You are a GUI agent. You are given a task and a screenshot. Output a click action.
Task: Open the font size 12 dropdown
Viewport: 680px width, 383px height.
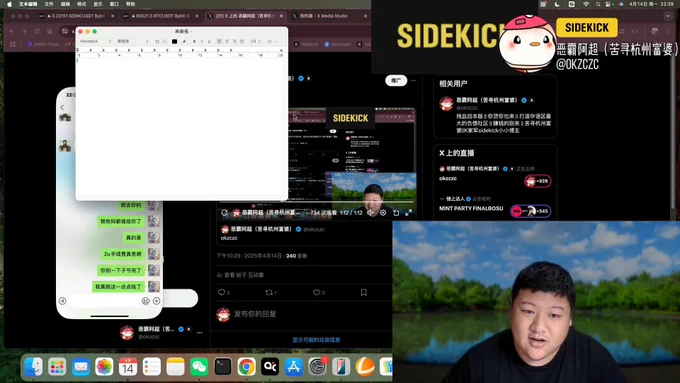click(160, 41)
